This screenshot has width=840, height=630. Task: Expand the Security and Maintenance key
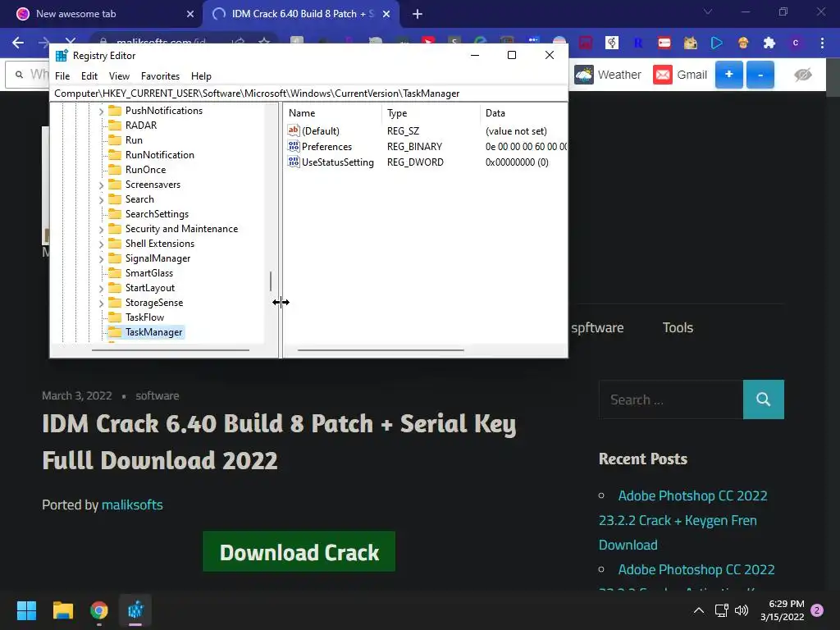pyautogui.click(x=101, y=230)
